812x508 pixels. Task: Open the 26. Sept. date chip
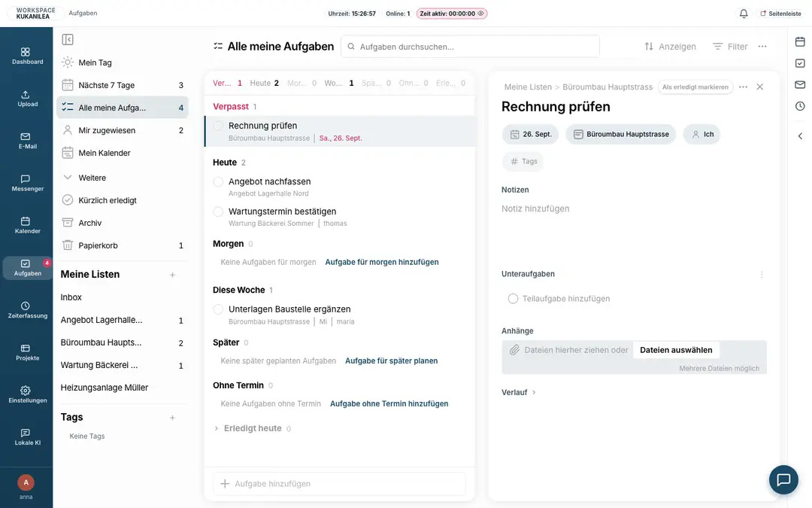tap(530, 134)
